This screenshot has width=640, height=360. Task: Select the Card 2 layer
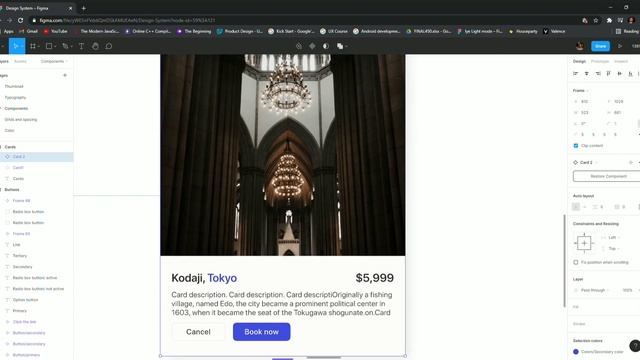coord(37,157)
